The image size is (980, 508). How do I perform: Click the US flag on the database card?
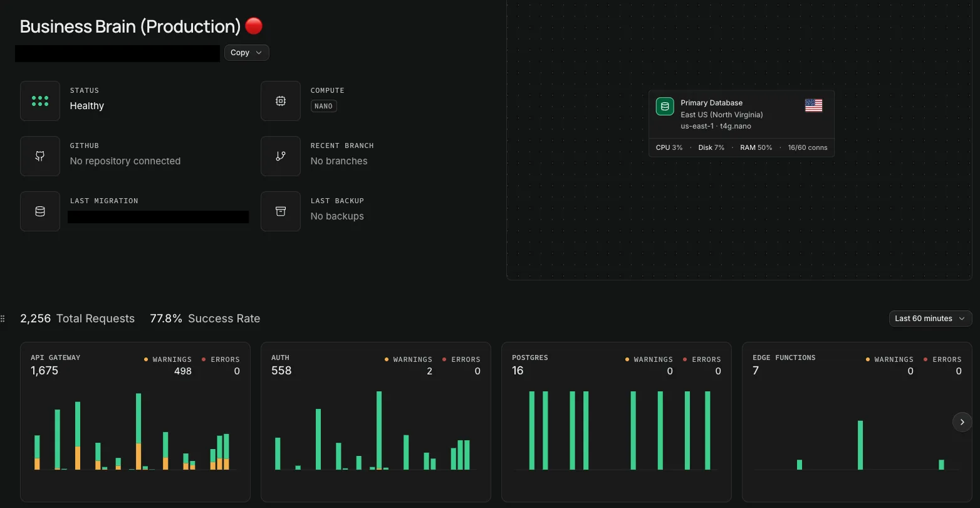[x=813, y=105]
